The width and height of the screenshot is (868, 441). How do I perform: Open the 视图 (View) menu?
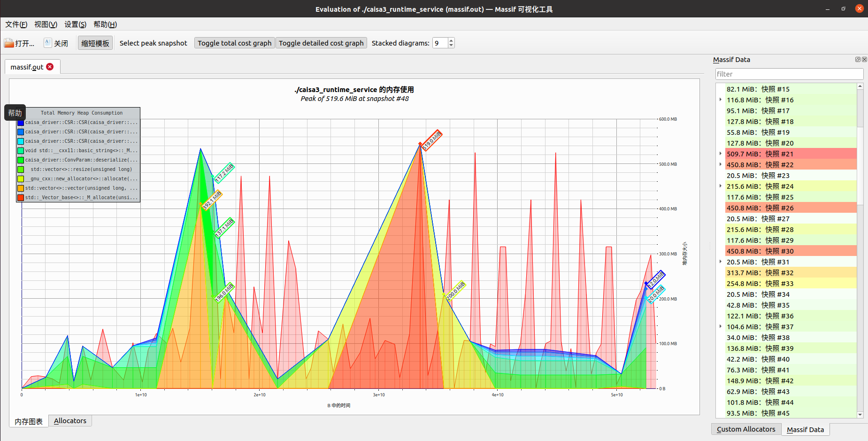pos(46,24)
